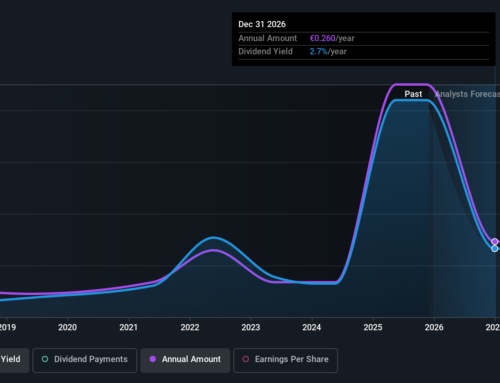
Task: Click the 2.7%/year yield value
Action: point(328,52)
